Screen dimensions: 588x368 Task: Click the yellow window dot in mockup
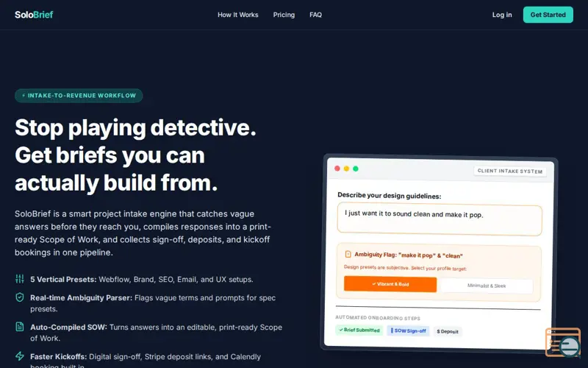point(346,169)
